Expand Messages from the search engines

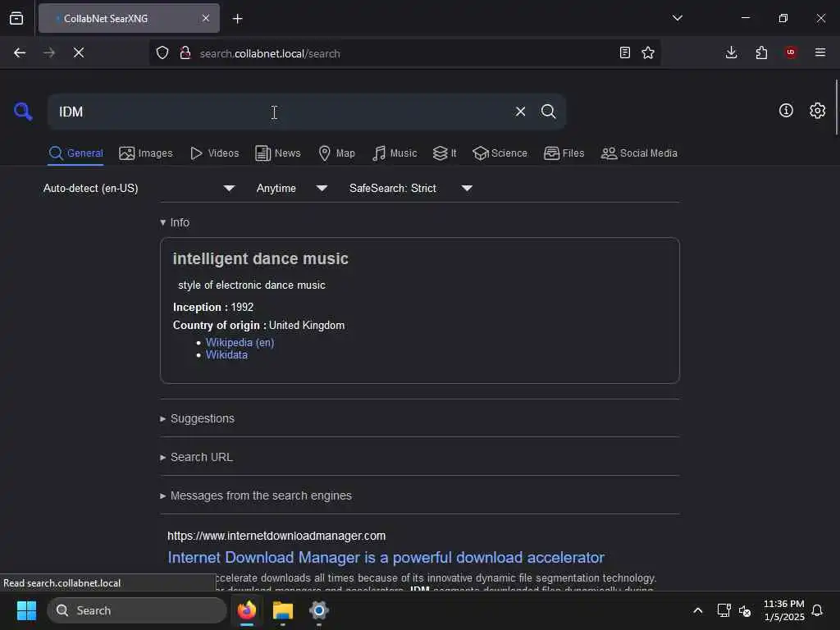pyautogui.click(x=256, y=495)
